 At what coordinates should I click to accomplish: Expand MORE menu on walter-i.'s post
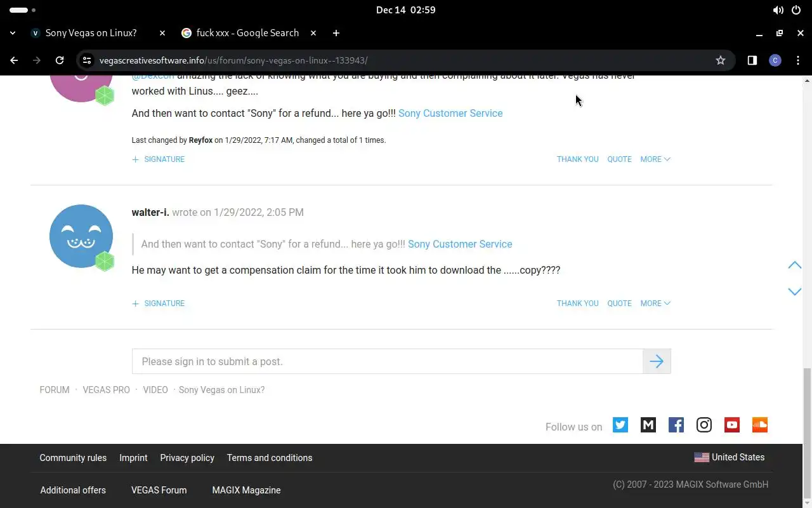(x=655, y=304)
